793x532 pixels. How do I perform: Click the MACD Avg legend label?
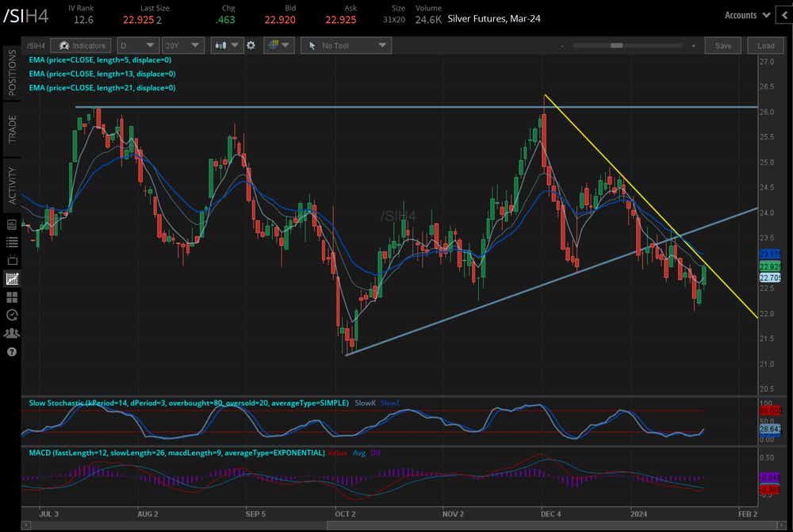click(x=359, y=453)
